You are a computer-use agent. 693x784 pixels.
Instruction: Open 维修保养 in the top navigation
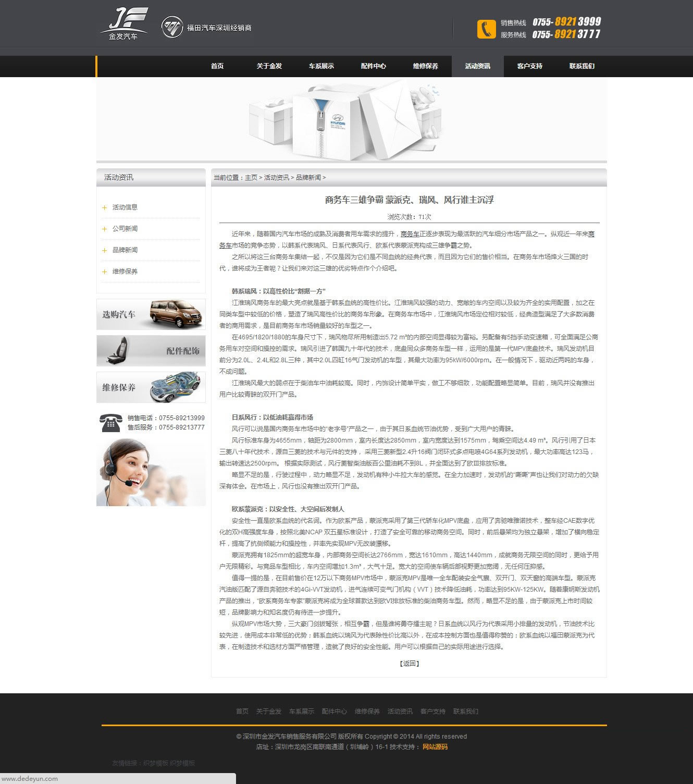click(x=426, y=66)
